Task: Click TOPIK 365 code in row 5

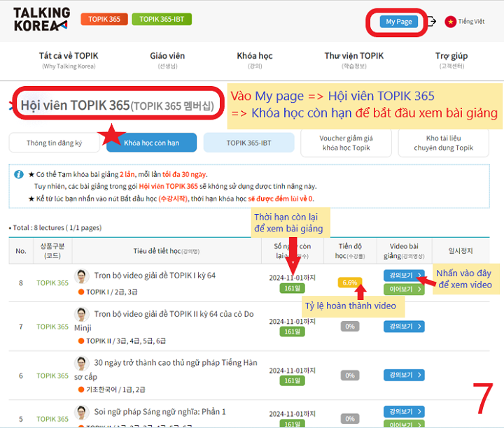Action: 52,419
